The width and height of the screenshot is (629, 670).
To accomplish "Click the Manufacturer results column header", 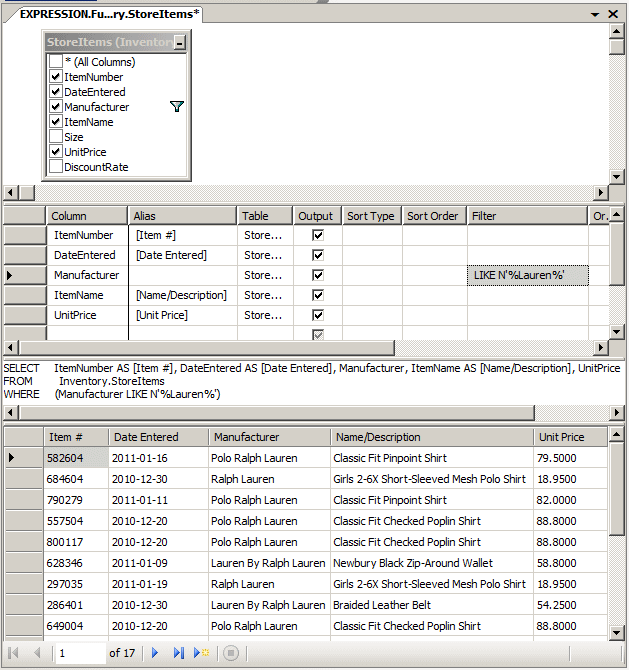I will [269, 437].
